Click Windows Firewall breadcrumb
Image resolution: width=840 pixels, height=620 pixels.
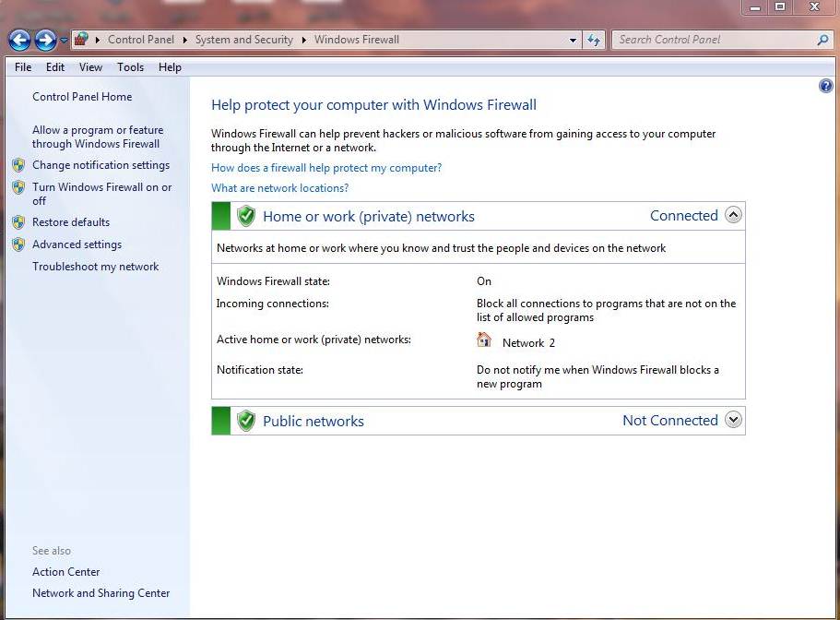357,39
